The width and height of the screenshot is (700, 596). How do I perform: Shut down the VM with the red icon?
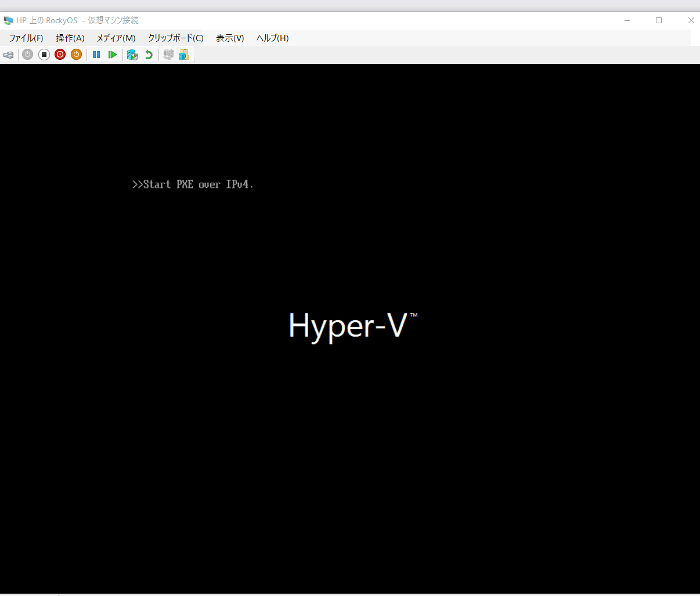pos(60,55)
